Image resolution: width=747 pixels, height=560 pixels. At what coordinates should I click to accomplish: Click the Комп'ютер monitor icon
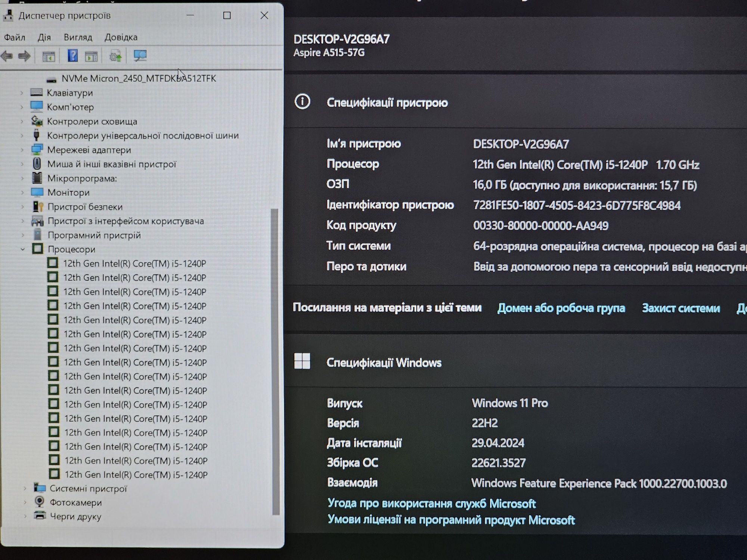[36, 106]
